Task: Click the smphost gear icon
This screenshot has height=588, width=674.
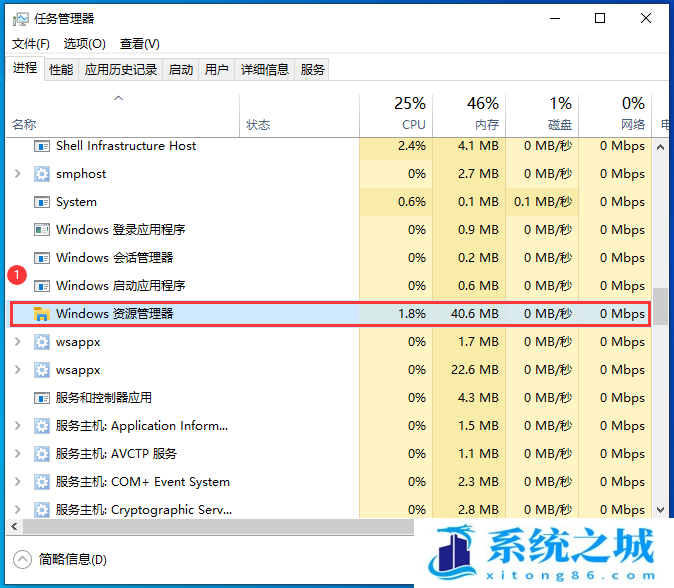Action: (42, 174)
